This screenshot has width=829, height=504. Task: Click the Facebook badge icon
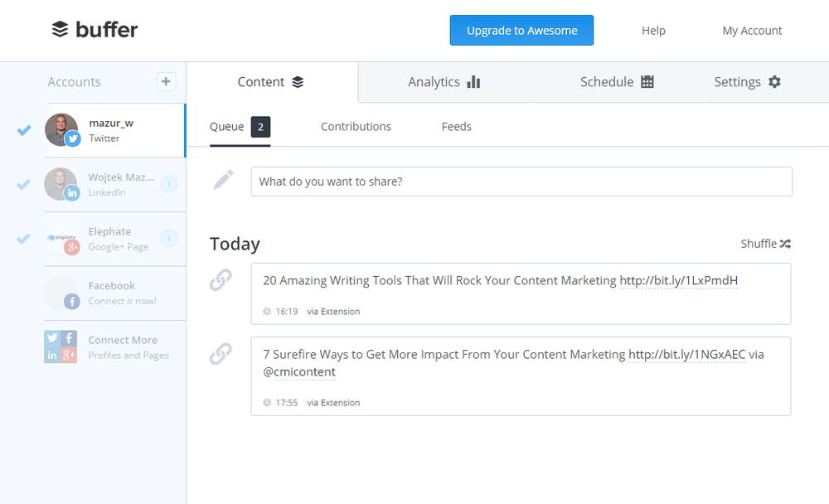pos(72,302)
